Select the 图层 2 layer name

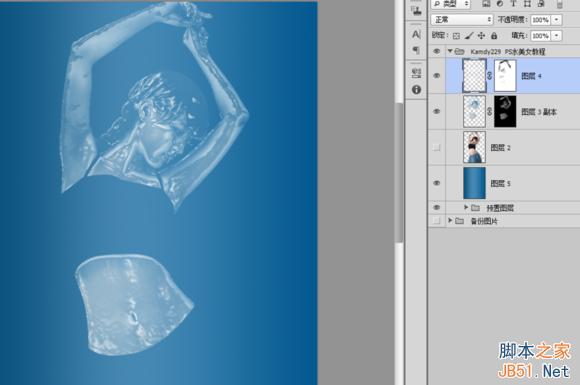pos(500,148)
